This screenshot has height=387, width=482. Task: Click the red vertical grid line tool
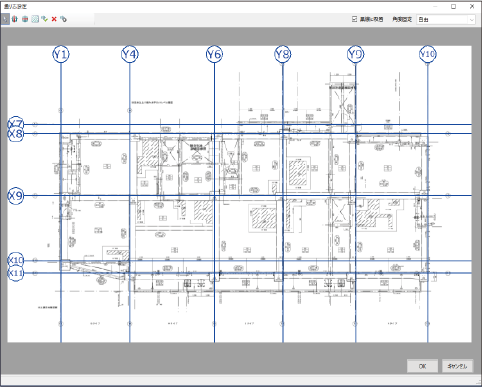(x=15, y=19)
